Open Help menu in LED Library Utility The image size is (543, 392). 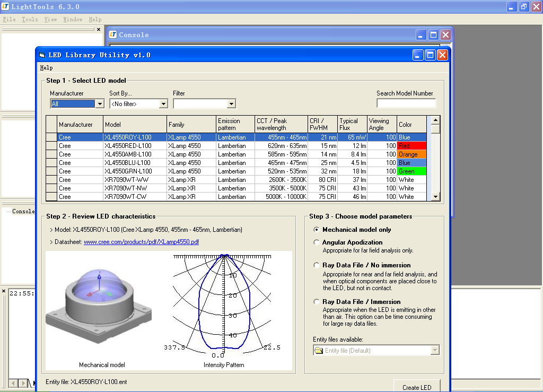coord(47,68)
